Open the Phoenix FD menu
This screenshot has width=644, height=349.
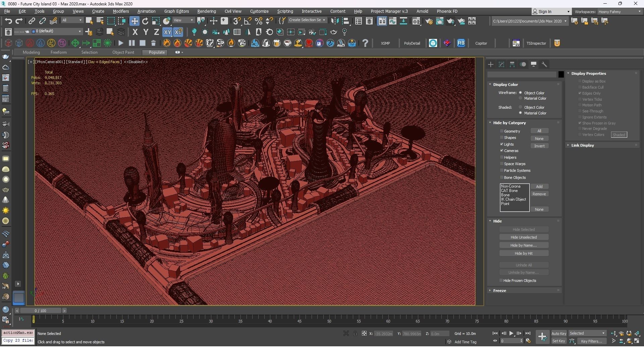point(447,11)
